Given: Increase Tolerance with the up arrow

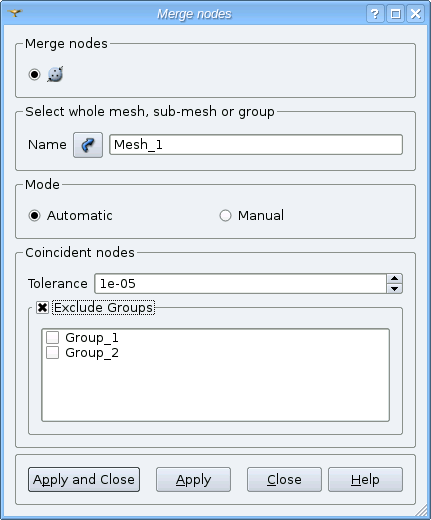Looking at the screenshot, I should tap(395, 279).
